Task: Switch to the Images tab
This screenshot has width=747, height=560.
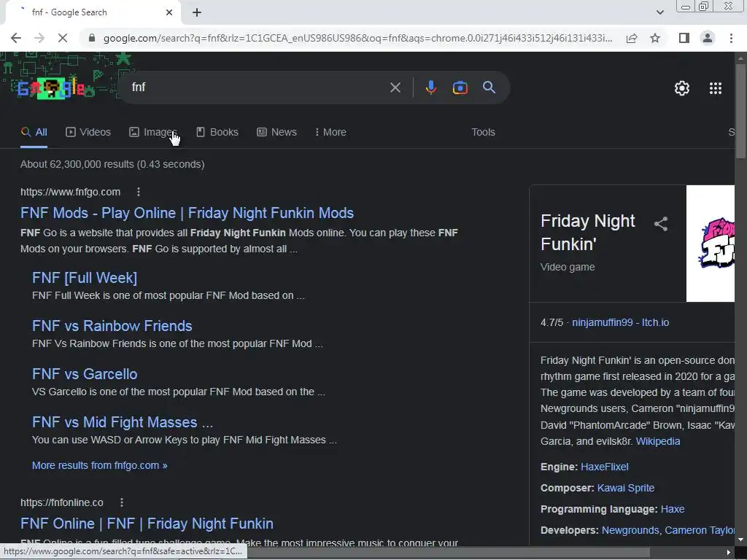Action: pos(152,133)
